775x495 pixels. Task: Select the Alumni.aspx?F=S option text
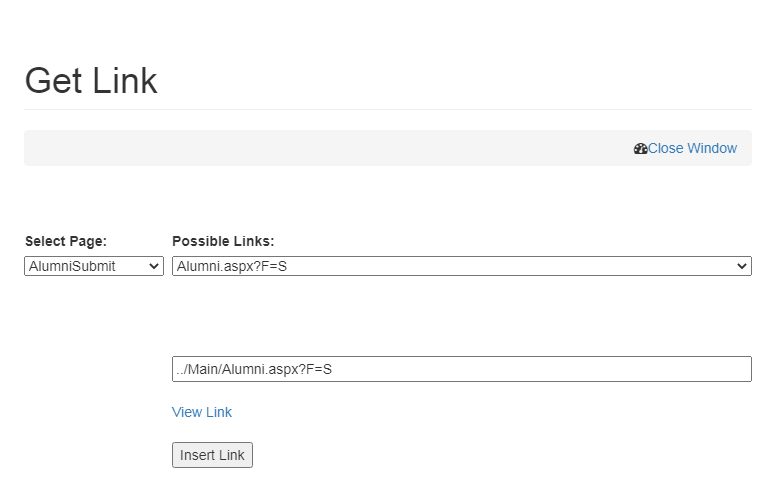[232, 266]
